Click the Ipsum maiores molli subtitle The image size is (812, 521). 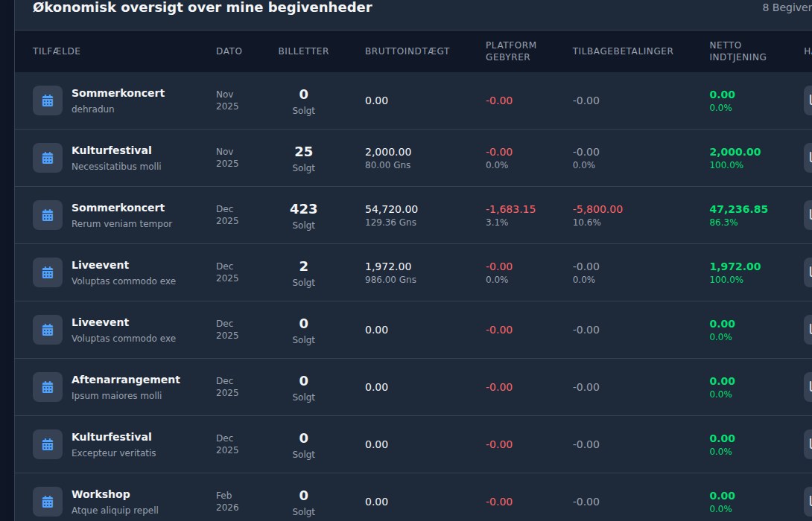pyautogui.click(x=116, y=396)
